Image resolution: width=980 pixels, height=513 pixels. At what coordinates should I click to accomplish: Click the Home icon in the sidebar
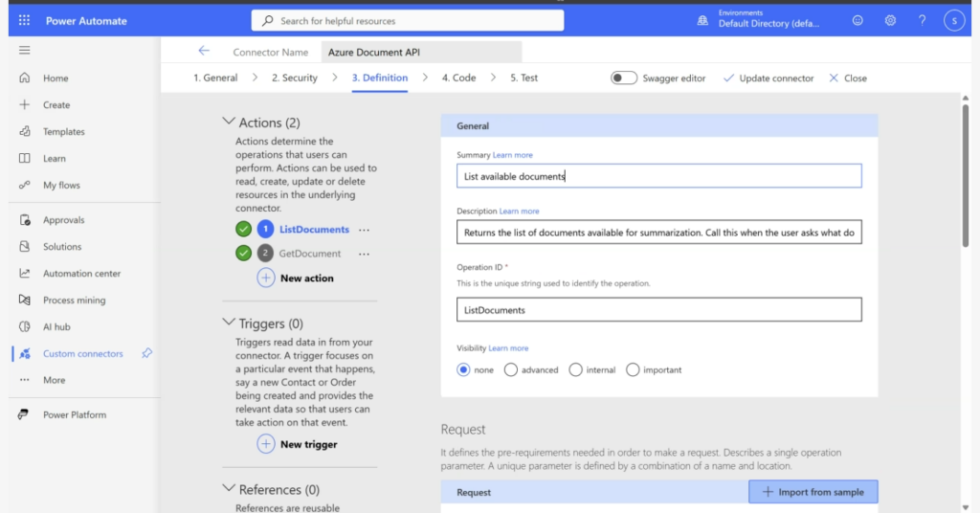(24, 78)
